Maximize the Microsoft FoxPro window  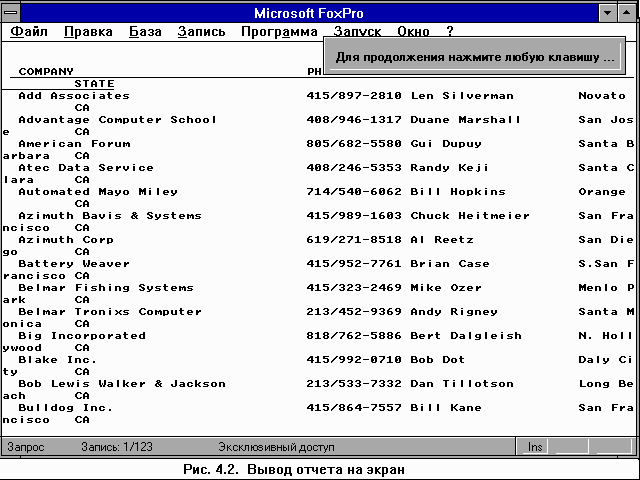coord(628,13)
